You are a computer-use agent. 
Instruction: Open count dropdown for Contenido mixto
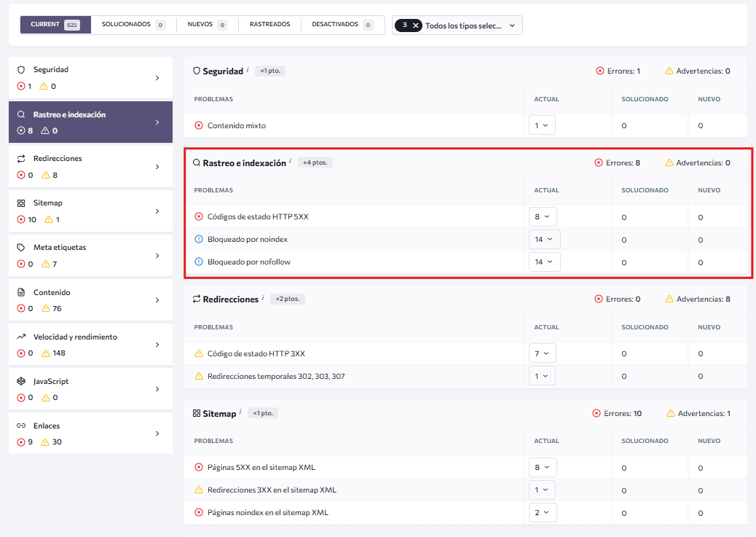[542, 125]
